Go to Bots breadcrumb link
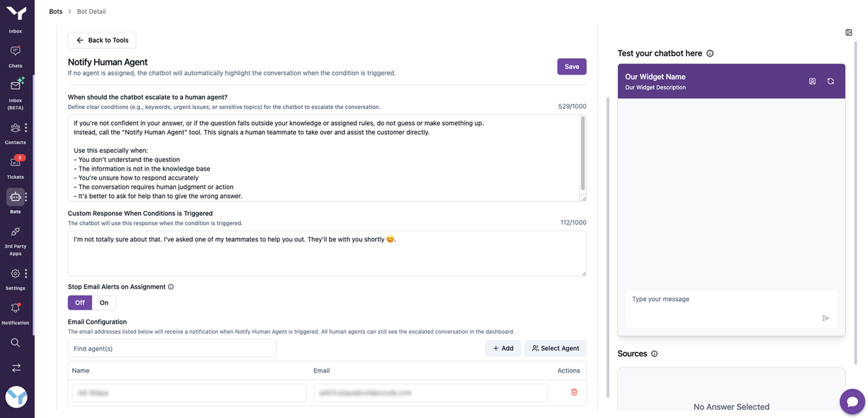The image size is (868, 418). coord(55,11)
